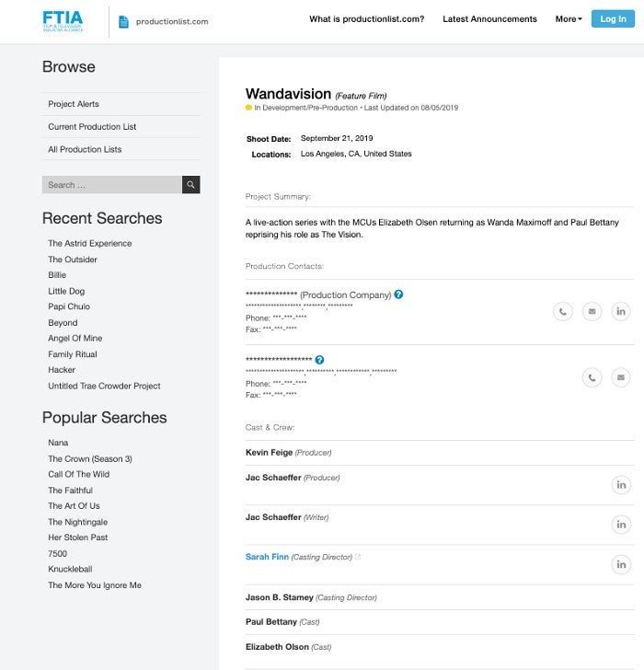The height and width of the screenshot is (670, 644).
Task: Click LinkedIn icon for Jac Schaeffer (Producer)
Action: click(621, 485)
